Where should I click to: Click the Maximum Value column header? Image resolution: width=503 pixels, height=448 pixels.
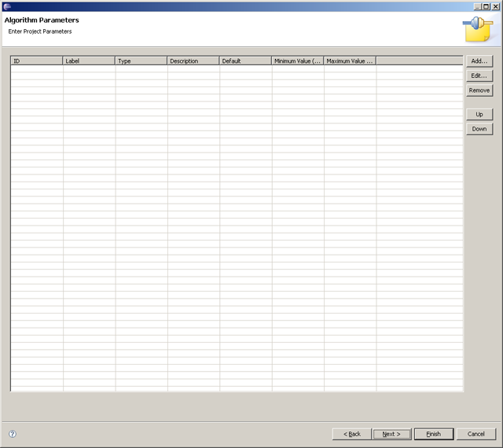click(x=350, y=61)
